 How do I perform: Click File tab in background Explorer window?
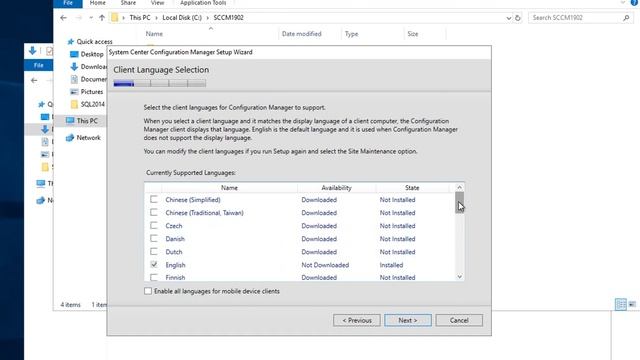point(38,65)
